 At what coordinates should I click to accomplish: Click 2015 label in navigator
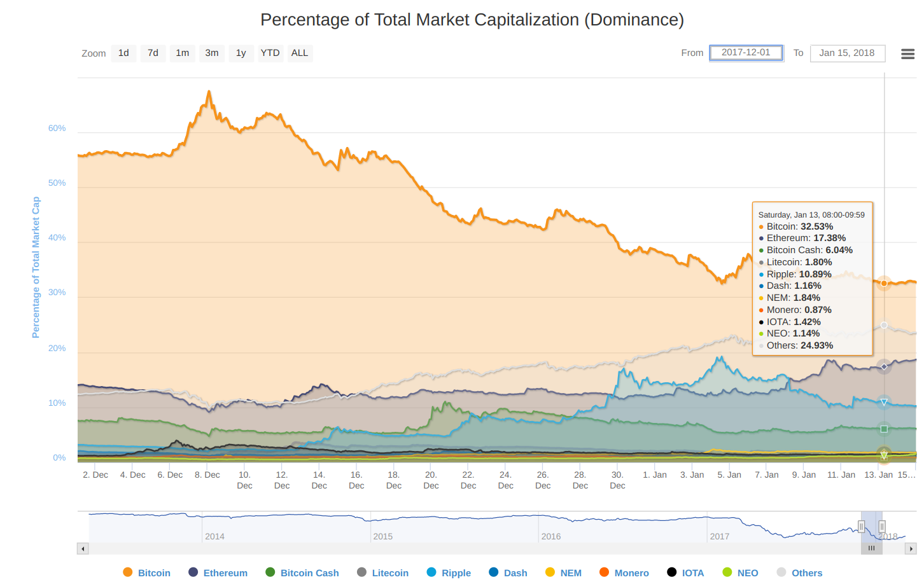(x=383, y=536)
